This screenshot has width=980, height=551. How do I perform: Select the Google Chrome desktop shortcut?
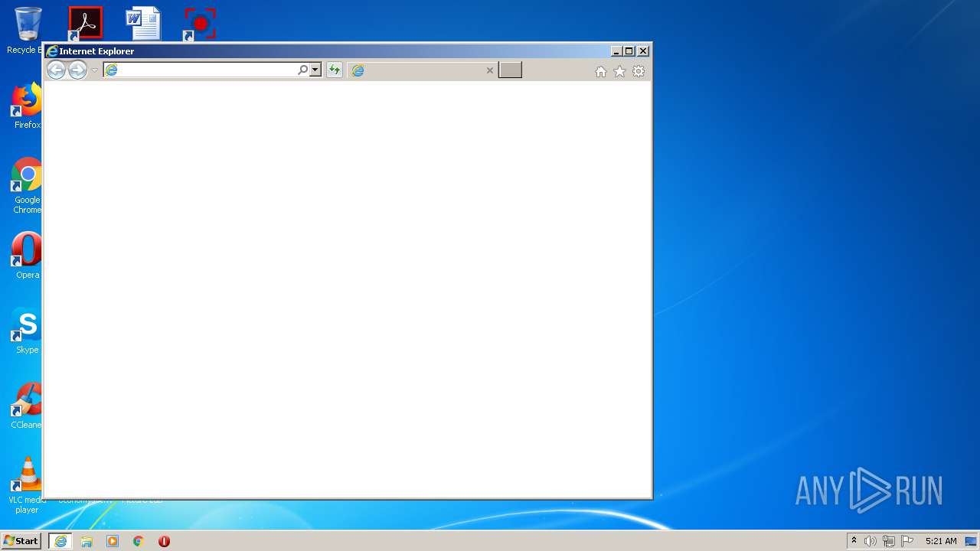tap(27, 186)
